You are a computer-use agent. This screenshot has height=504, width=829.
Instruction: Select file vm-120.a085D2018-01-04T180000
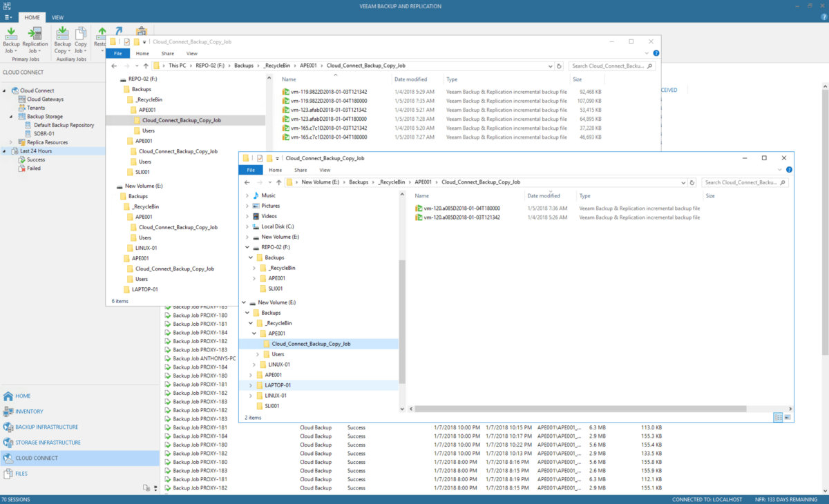(x=457, y=208)
